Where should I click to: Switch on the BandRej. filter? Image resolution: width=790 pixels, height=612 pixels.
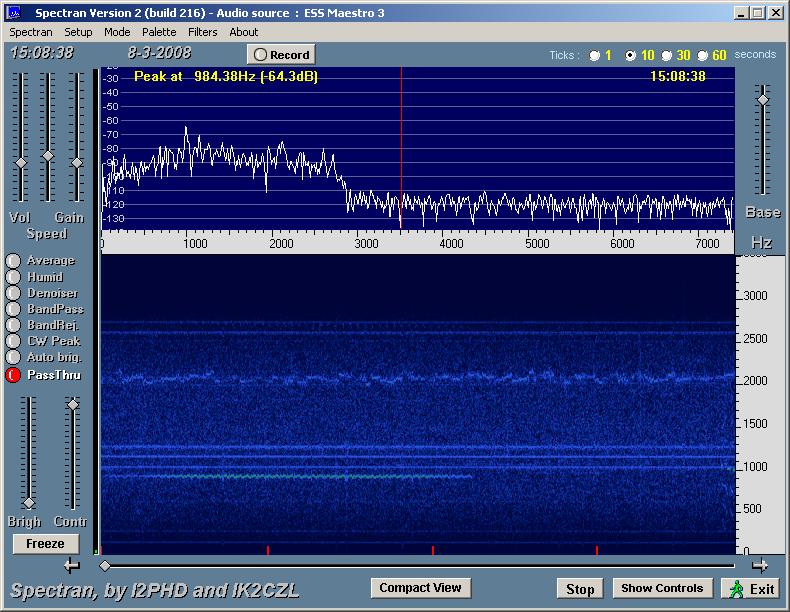[13, 325]
